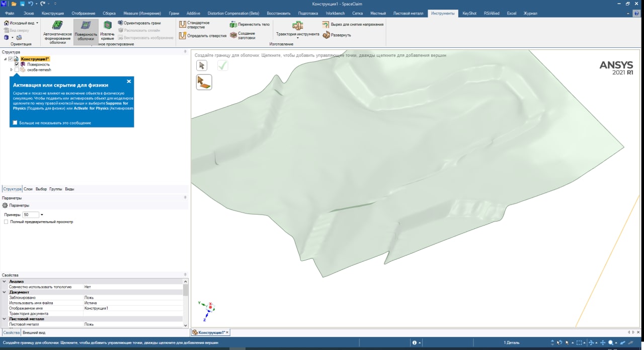The height and width of the screenshot is (350, 644).
Task: Click the Отображаемое имя value Конструкция1
Action: coord(96,308)
